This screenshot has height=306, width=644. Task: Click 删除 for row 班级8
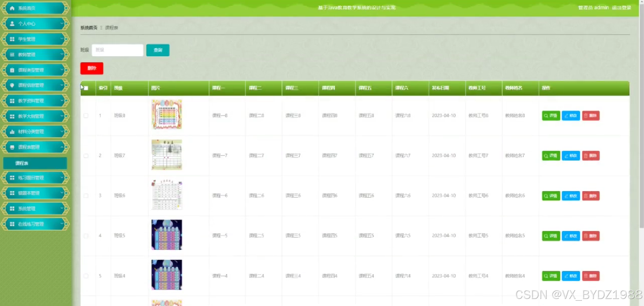(591, 116)
